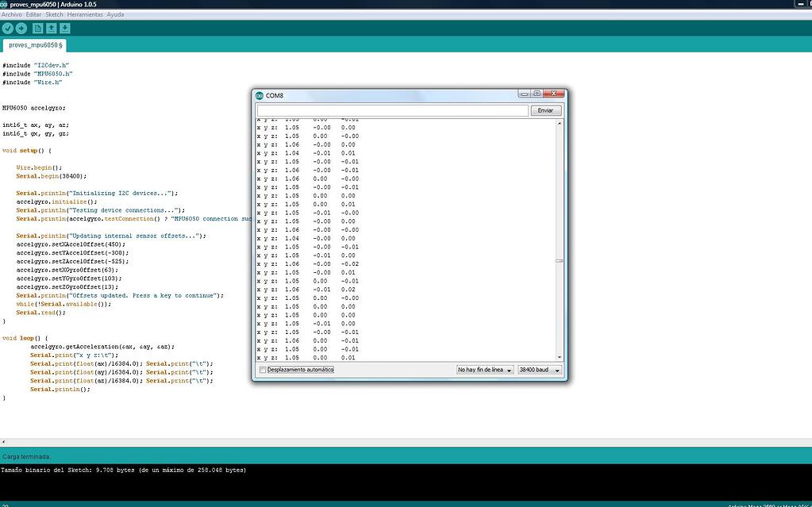This screenshot has height=507, width=812.
Task: Click editor horizontal scrollbar left arrow
Action: 4,442
